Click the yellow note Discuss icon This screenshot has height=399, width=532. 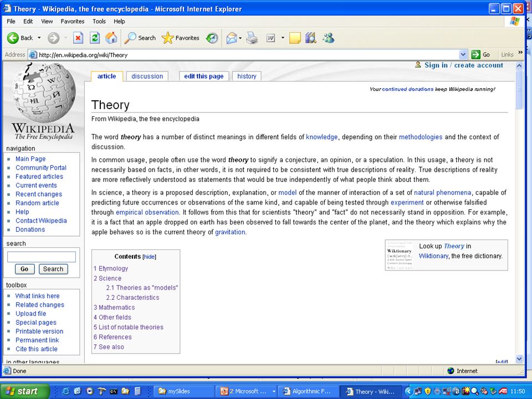tap(295, 38)
